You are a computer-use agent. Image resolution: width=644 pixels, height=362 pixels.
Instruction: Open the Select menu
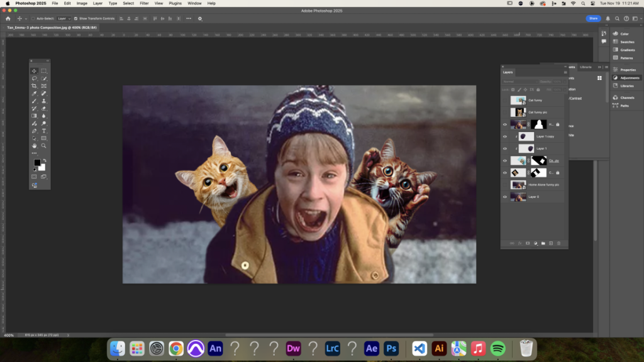pos(128,3)
